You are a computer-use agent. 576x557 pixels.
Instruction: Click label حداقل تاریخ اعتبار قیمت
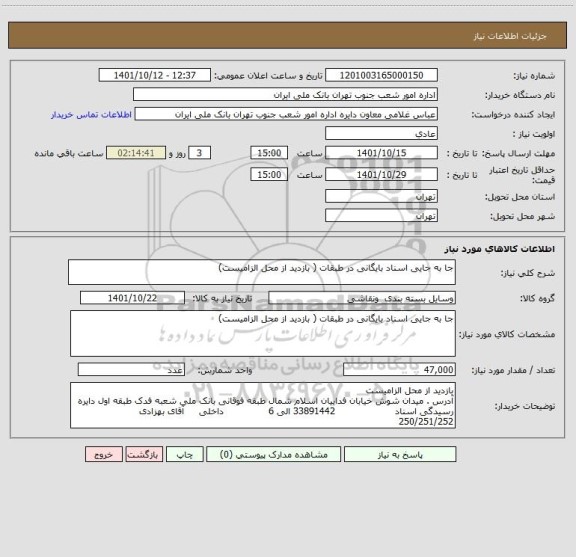[x=522, y=175]
